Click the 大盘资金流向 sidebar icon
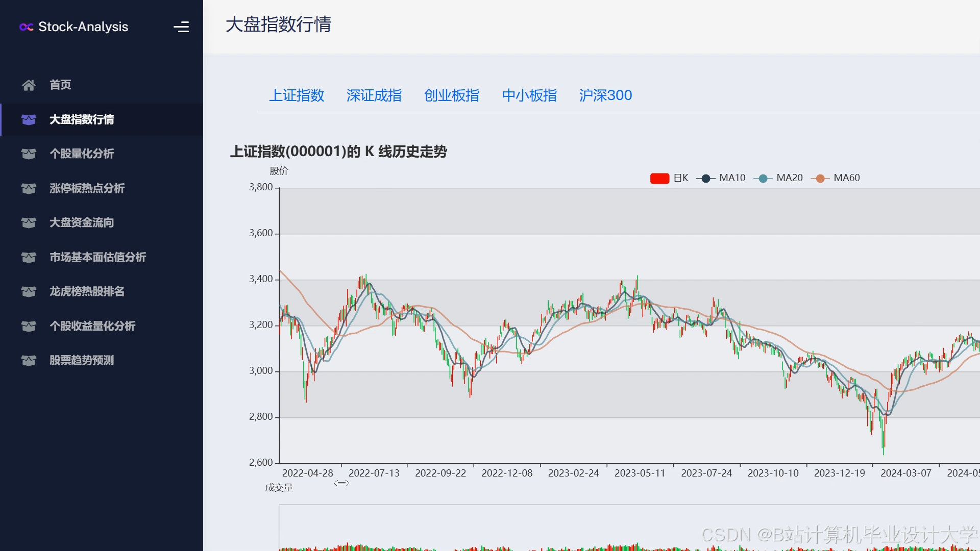 coord(29,222)
